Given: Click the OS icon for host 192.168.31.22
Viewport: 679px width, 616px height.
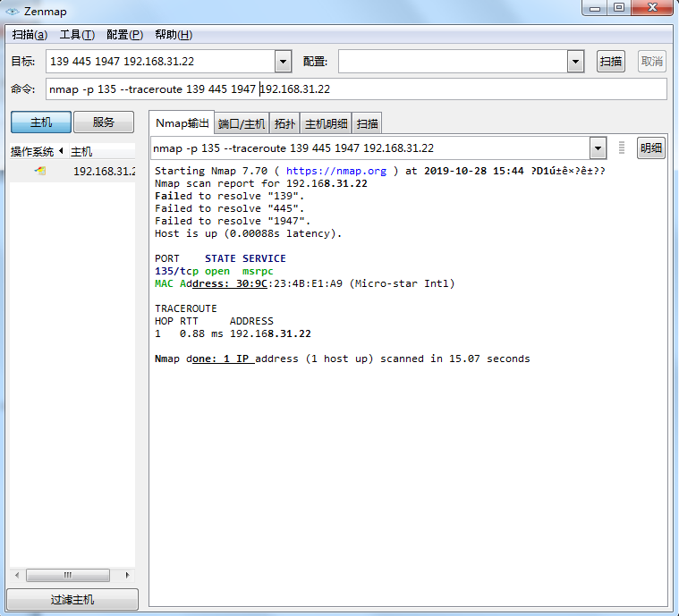Looking at the screenshot, I should pyautogui.click(x=40, y=171).
